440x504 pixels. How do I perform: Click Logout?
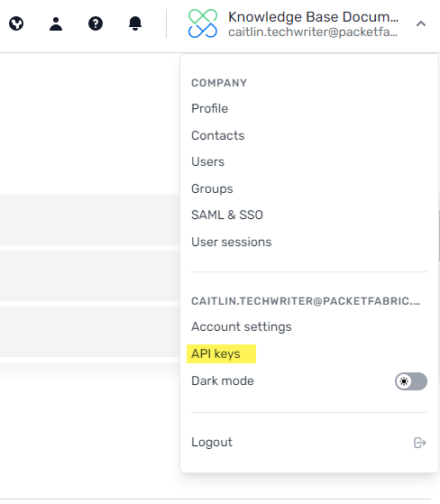coord(212,443)
